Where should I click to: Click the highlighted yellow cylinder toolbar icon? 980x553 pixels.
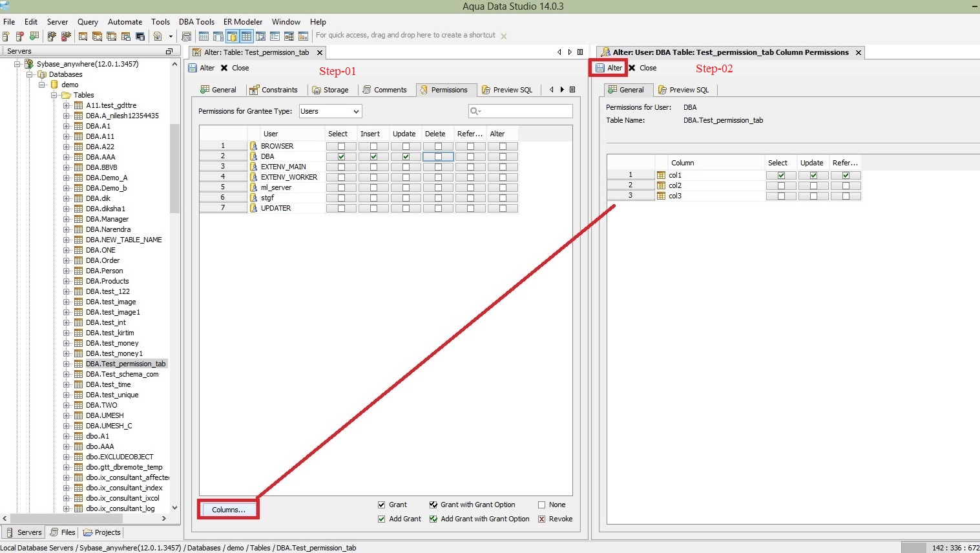tap(232, 36)
